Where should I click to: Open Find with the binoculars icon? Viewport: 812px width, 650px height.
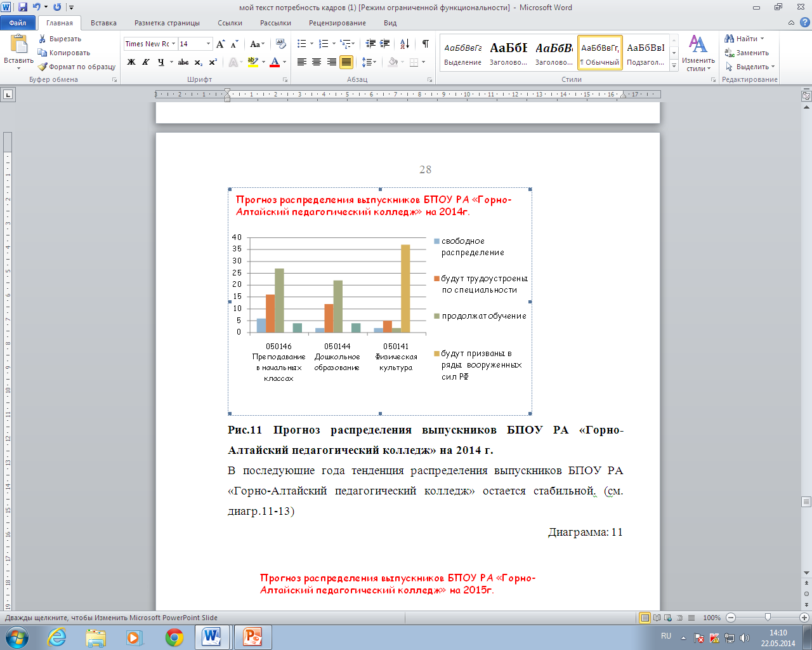click(730, 39)
